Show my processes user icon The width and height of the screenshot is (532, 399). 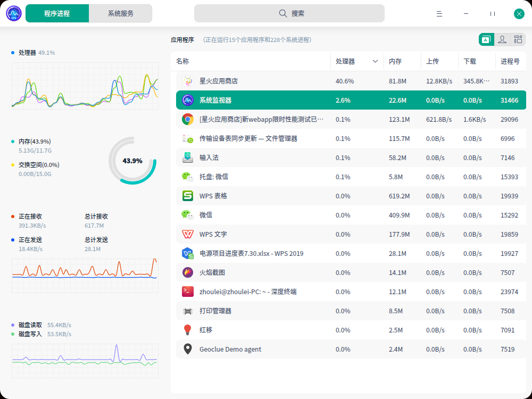pyautogui.click(x=502, y=40)
